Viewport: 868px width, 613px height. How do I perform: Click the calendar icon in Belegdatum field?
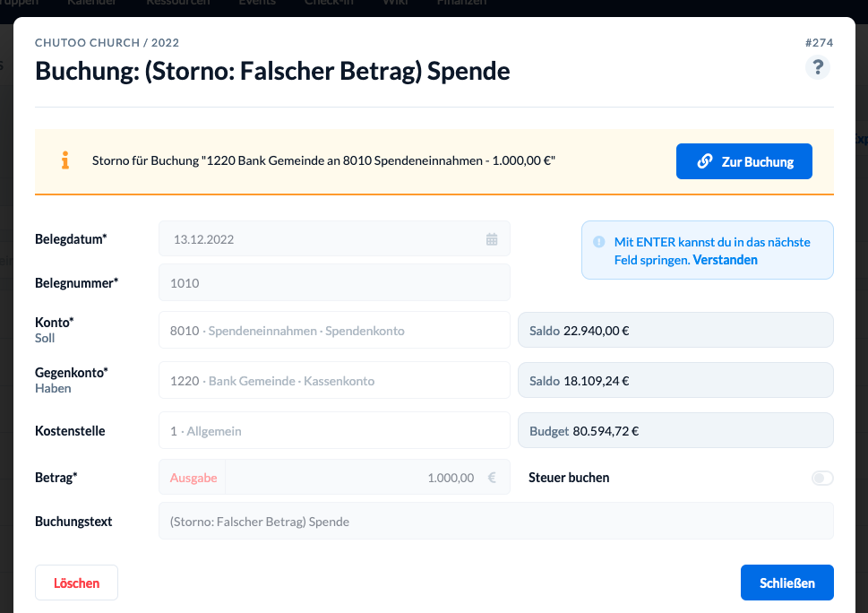tap(492, 239)
